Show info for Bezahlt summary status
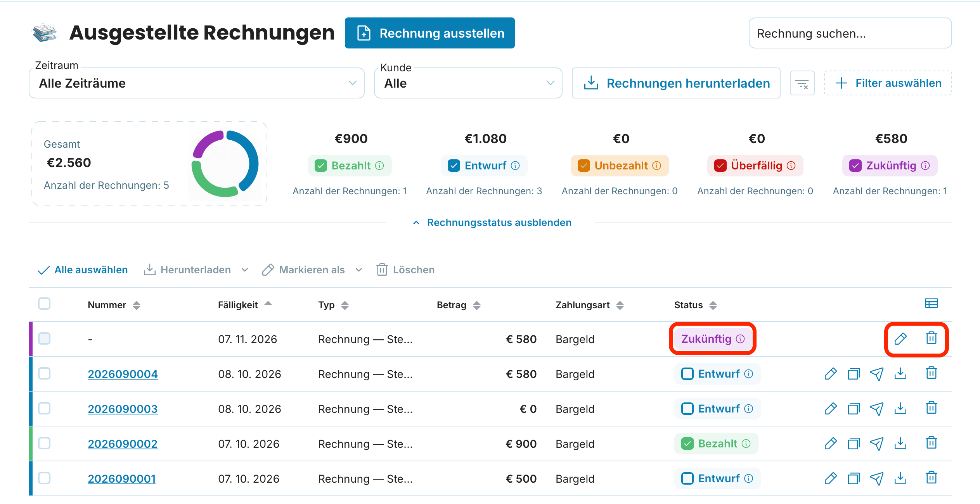This screenshot has height=504, width=980. tap(380, 166)
